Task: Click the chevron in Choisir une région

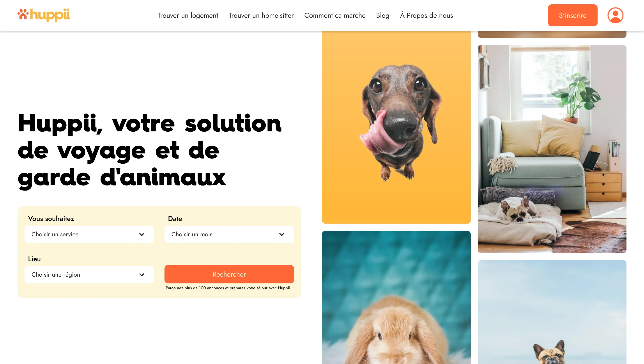Action: click(x=142, y=274)
